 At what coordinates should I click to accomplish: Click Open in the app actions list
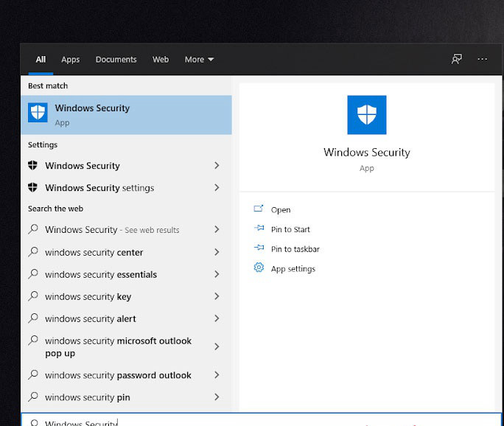coord(281,210)
